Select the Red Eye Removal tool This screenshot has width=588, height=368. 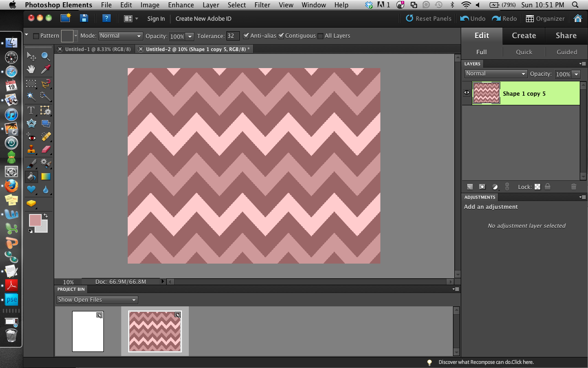click(31, 137)
